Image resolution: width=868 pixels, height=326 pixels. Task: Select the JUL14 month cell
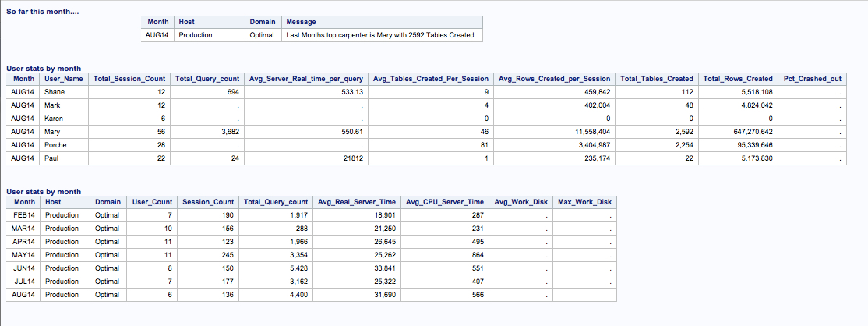pos(24,282)
